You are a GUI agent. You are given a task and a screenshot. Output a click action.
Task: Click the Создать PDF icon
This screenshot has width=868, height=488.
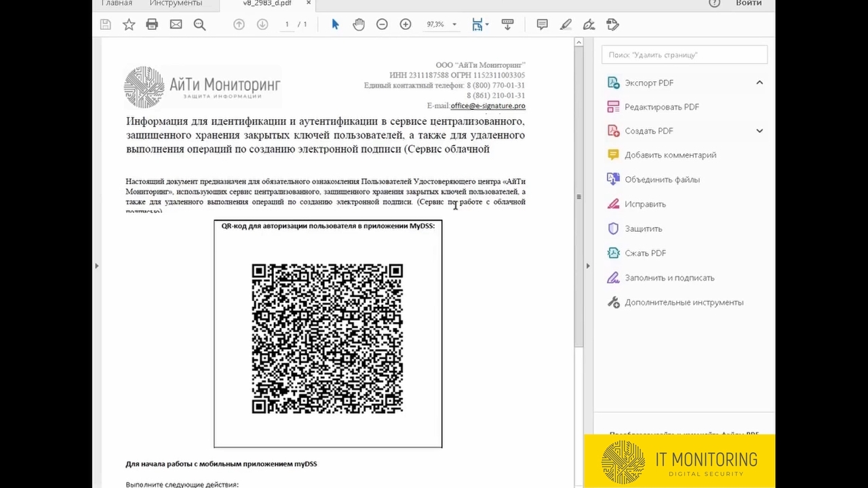click(613, 131)
